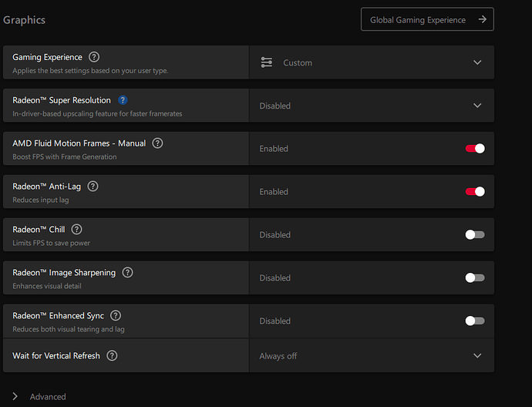Switch on Radeon Image Sharpening
Image resolution: width=532 pixels, height=407 pixels.
tap(475, 277)
